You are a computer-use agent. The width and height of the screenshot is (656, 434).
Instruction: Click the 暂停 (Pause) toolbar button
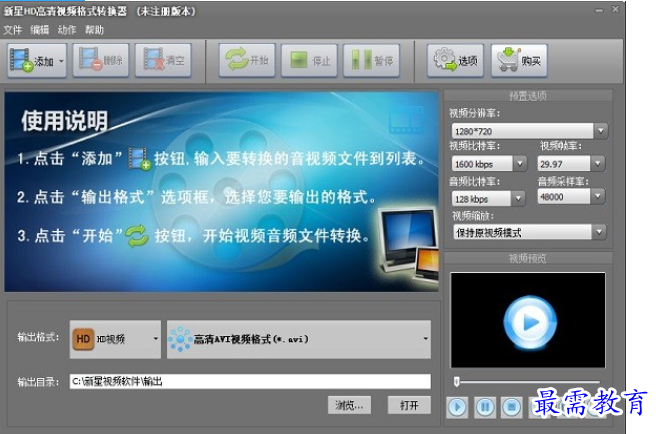(x=371, y=61)
